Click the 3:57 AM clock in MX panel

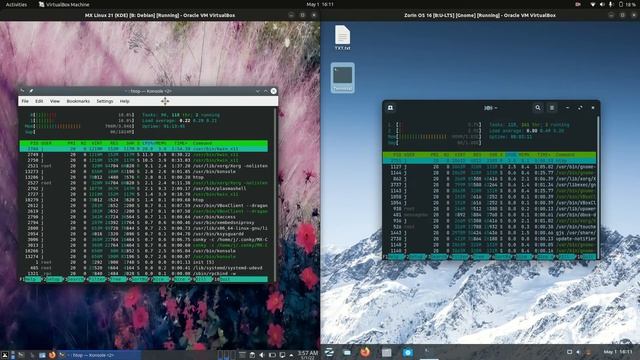tap(307, 354)
